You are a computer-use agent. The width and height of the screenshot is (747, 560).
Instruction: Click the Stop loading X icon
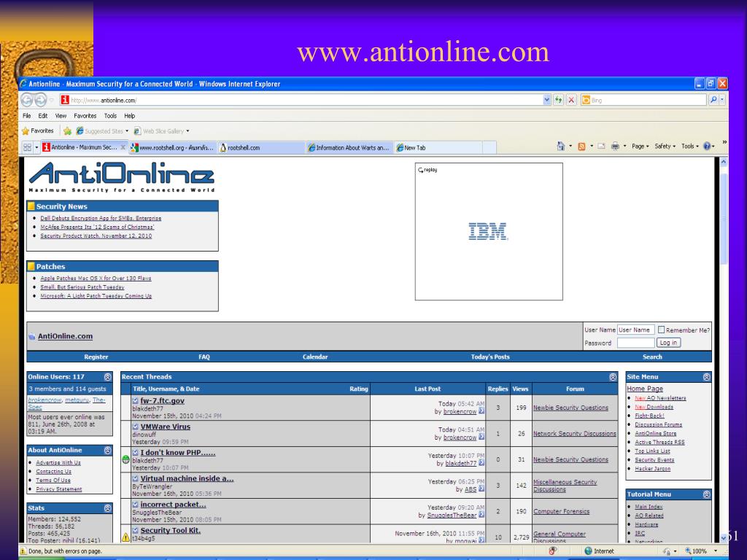[571, 100]
